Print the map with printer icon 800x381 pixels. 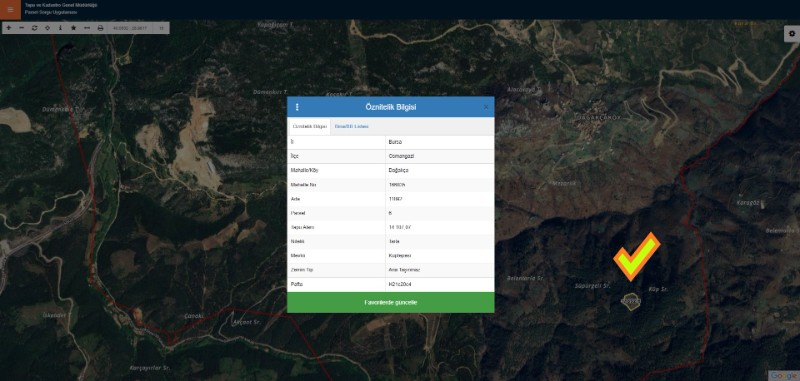(100, 28)
